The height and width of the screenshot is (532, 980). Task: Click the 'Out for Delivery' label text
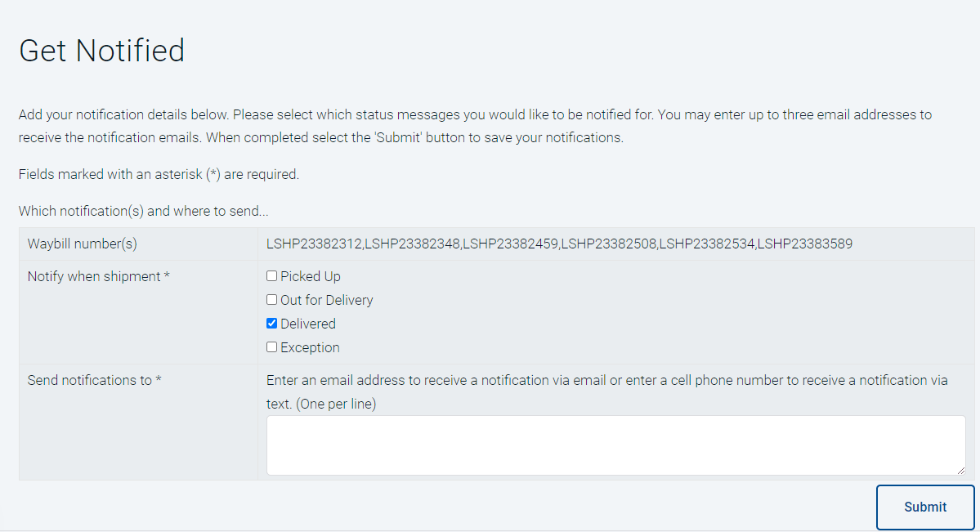tap(327, 300)
